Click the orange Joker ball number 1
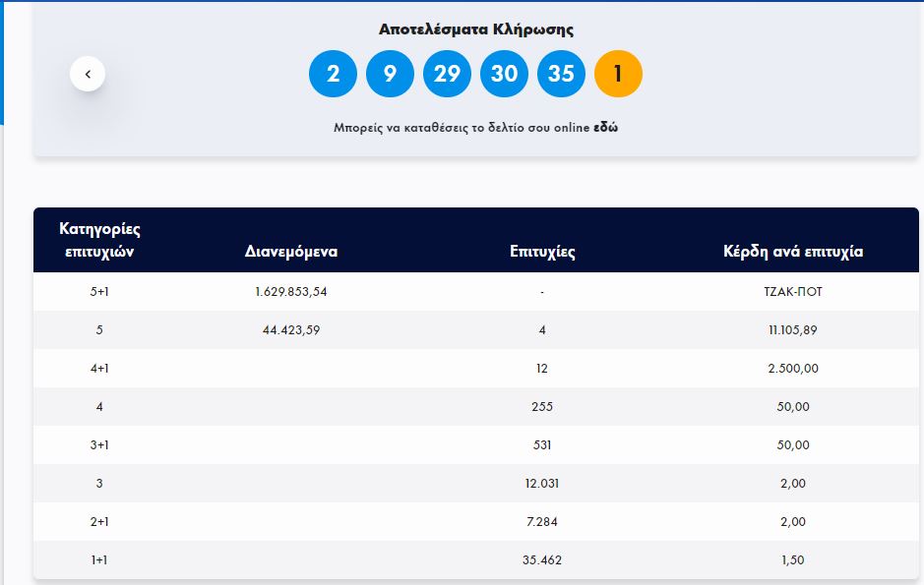 point(618,74)
